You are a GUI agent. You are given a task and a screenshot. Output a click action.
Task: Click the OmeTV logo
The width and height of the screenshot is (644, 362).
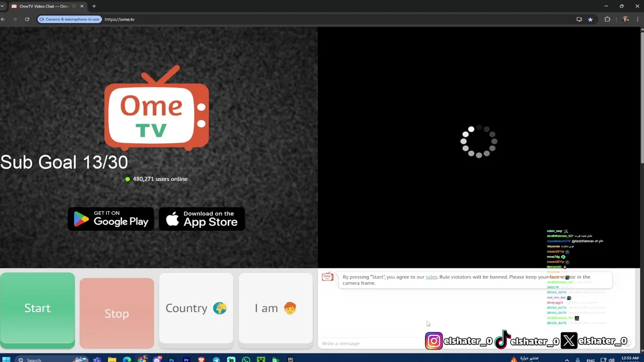point(156,108)
